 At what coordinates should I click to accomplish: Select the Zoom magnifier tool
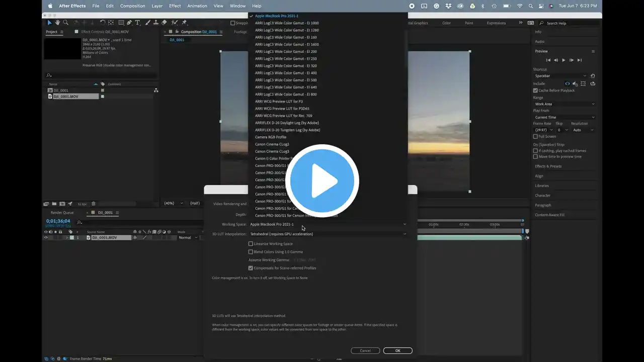click(65, 23)
